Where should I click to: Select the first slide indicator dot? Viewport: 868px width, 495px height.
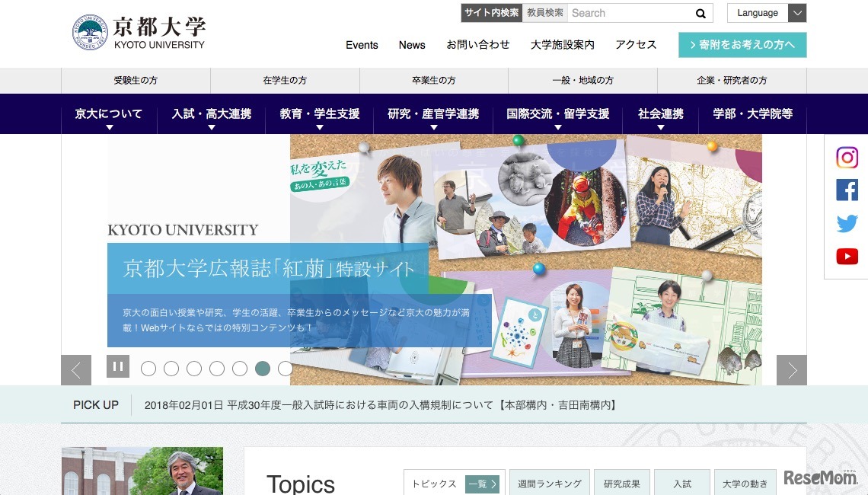click(x=148, y=369)
